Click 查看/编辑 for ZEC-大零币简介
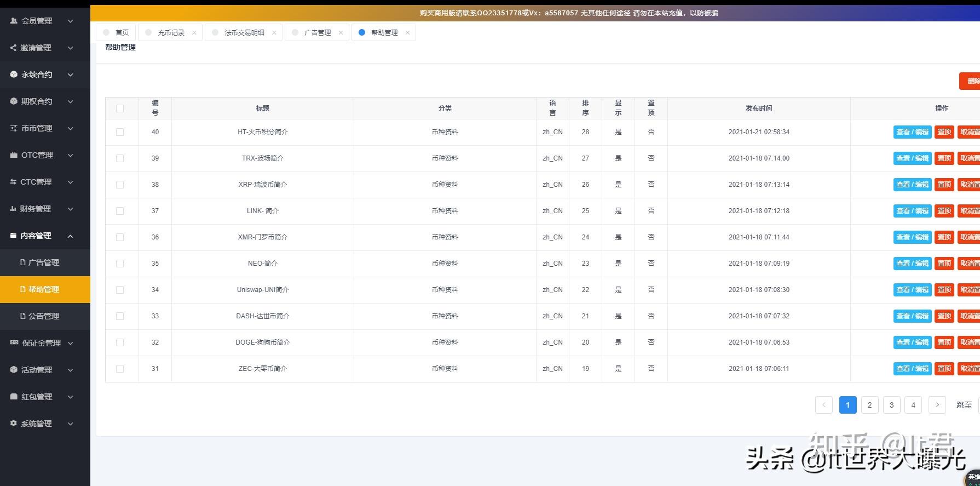This screenshot has width=980, height=486. click(x=913, y=369)
